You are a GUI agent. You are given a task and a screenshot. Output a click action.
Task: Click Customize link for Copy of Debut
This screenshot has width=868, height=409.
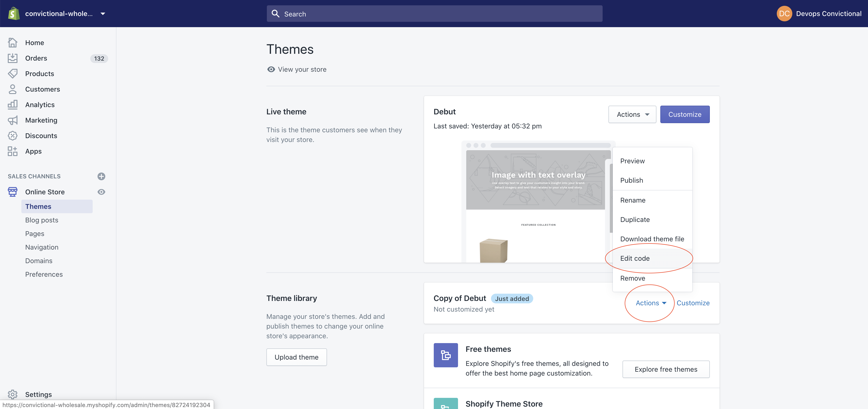tap(693, 303)
